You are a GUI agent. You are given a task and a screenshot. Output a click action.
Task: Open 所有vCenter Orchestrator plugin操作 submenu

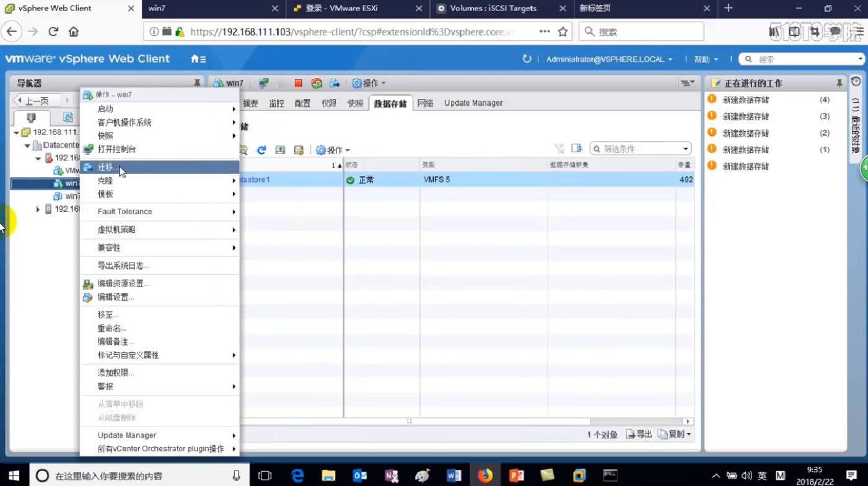pyautogui.click(x=160, y=449)
